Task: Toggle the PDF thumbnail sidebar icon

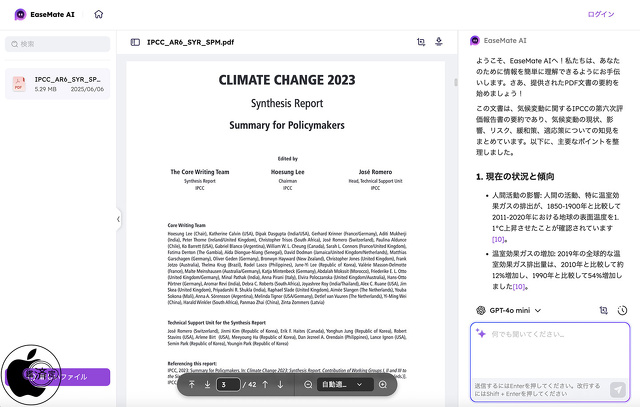Action: pos(135,42)
